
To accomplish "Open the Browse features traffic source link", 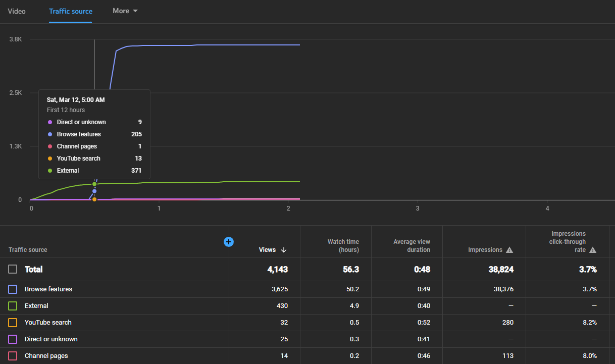I will [48, 289].
